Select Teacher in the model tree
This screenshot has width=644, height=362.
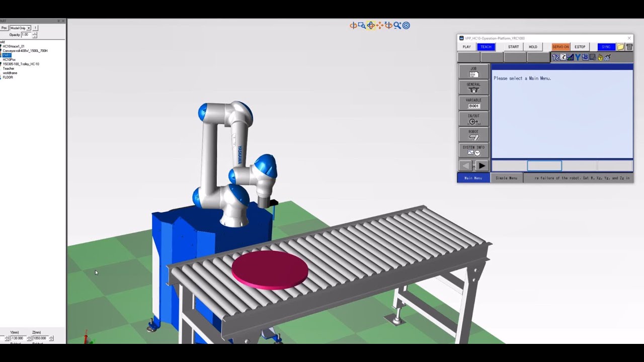[9, 68]
